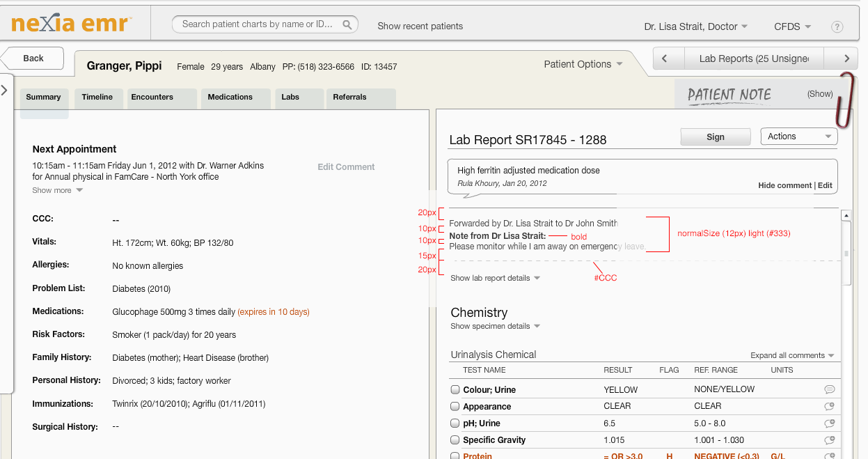Add comment icon for Specific Gravity row
This screenshot has width=868, height=459.
click(x=829, y=439)
